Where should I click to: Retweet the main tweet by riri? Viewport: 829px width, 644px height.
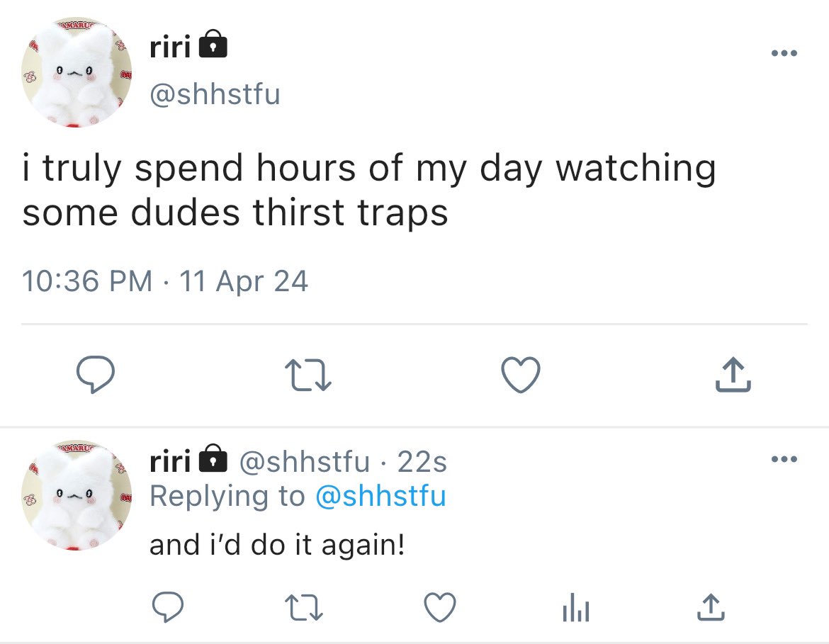click(x=308, y=375)
